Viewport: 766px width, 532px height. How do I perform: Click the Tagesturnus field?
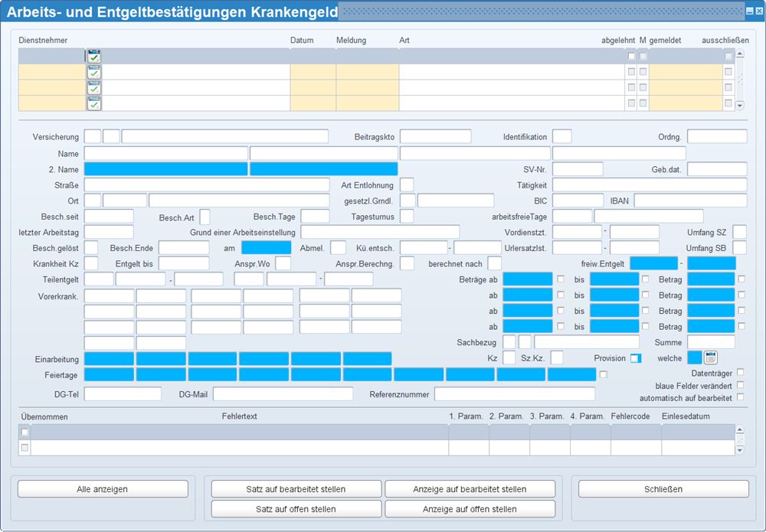(x=407, y=216)
